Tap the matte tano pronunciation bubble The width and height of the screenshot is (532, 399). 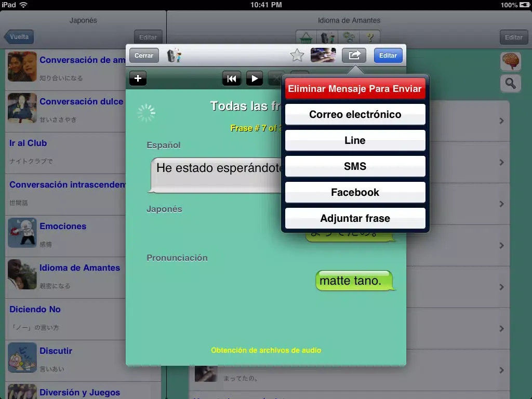(x=355, y=281)
